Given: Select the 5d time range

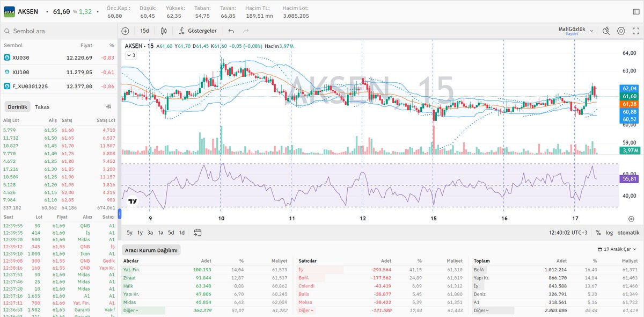Looking at the screenshot, I should [171, 233].
